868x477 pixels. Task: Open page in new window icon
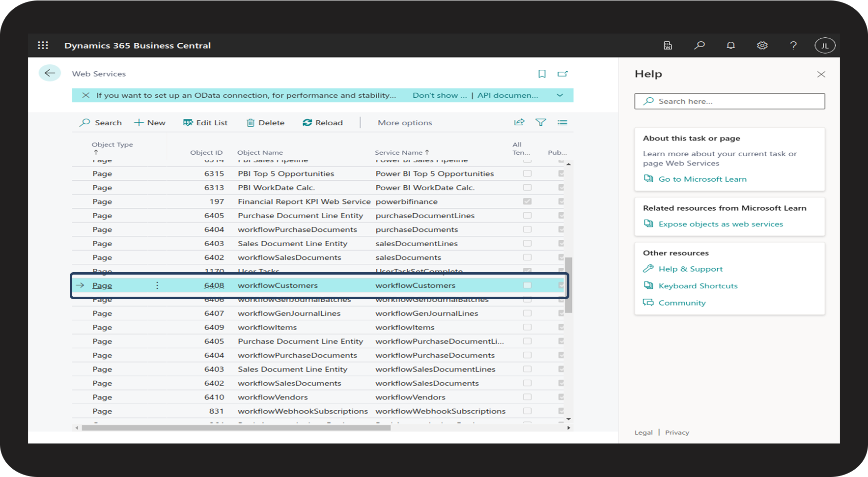[x=562, y=74]
